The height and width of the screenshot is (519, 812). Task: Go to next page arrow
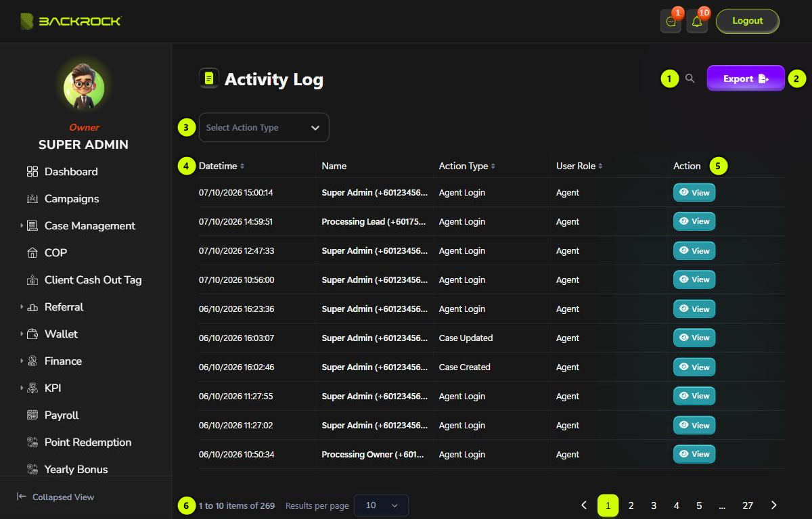(x=774, y=505)
